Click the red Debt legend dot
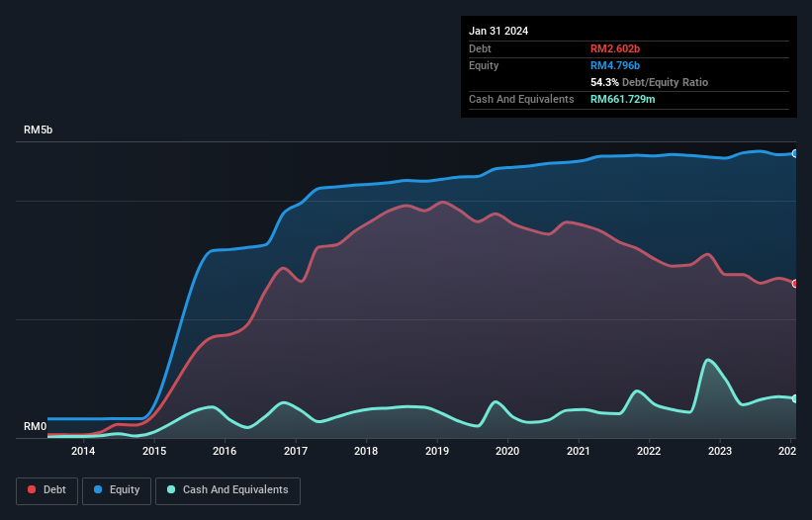The height and width of the screenshot is (520, 812). pos(32,489)
